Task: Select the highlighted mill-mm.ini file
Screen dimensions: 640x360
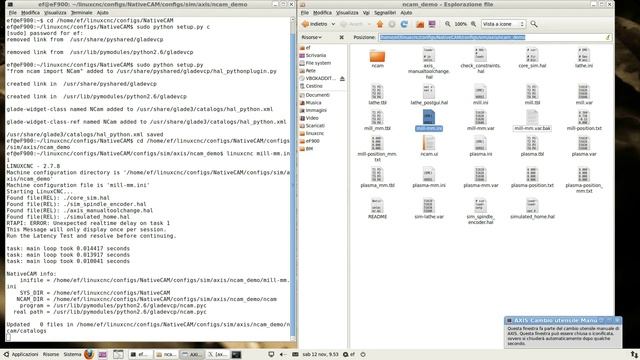Action: (x=429, y=121)
